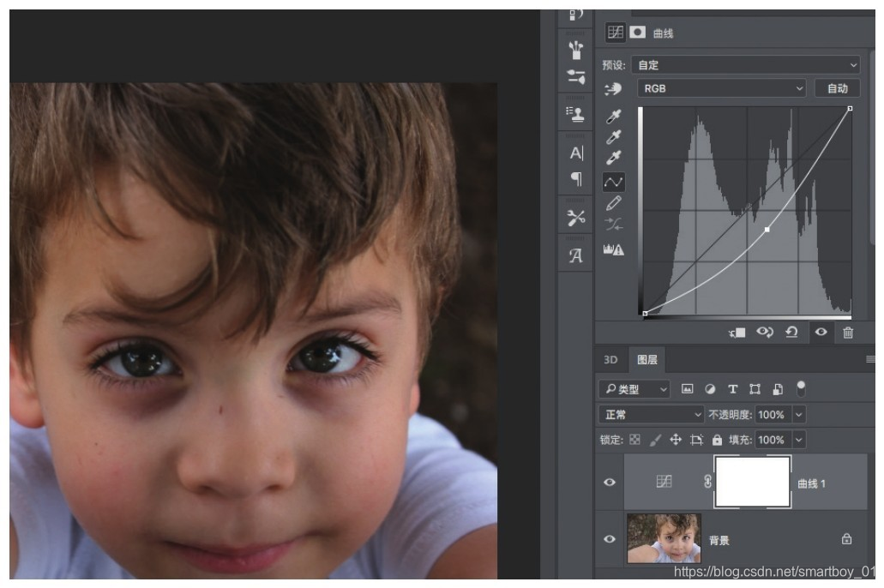Open the Clone Source stamp panel icon
884x588 pixels.
pyautogui.click(x=575, y=114)
